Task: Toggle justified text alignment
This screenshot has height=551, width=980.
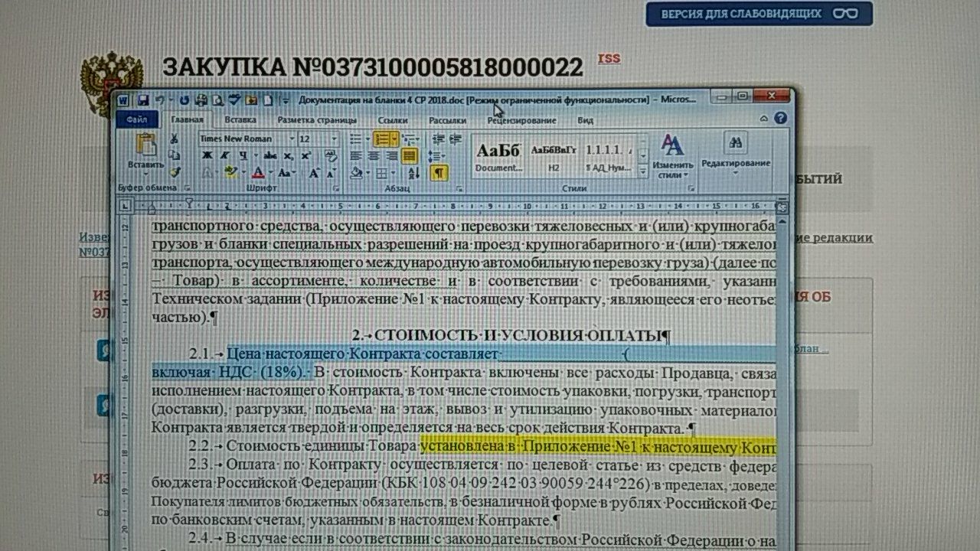Action: pos(410,156)
